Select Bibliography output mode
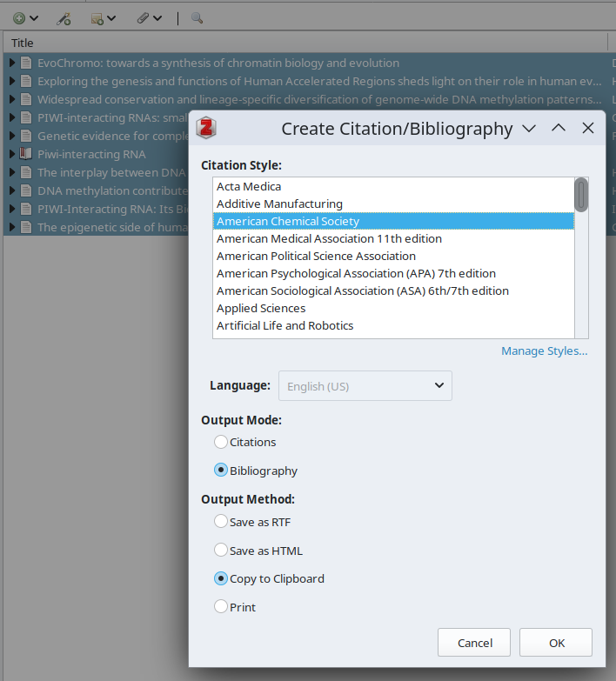The width and height of the screenshot is (616, 681). [x=221, y=471]
